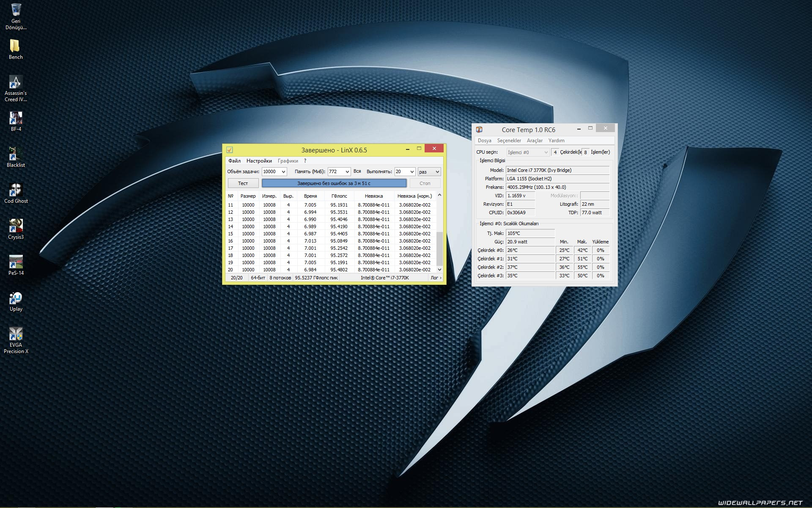Open the Файл menu in LinX
The height and width of the screenshot is (508, 812).
click(x=234, y=161)
